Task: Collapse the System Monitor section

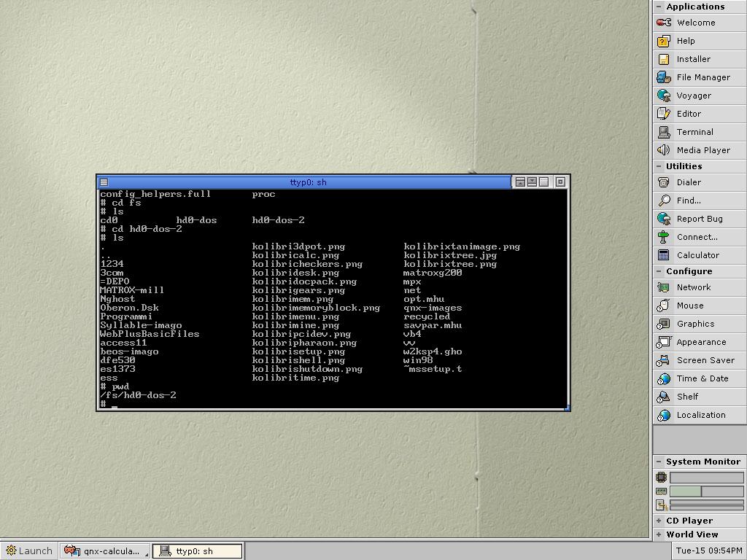Action: click(x=659, y=462)
